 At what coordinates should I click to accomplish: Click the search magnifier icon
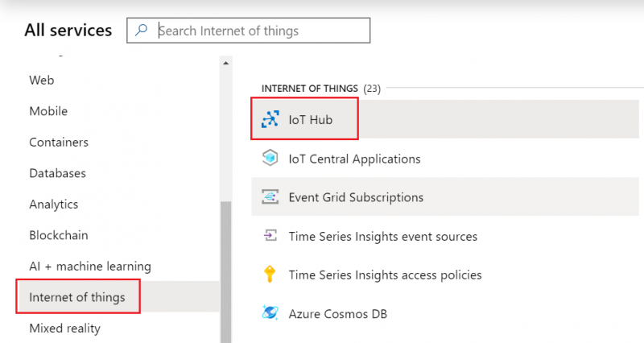(142, 31)
